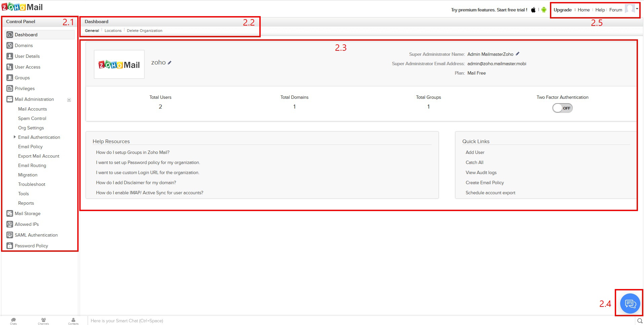Screen dimensions: 644x325
Task: Open Password policy help article
Action: [x=148, y=162]
